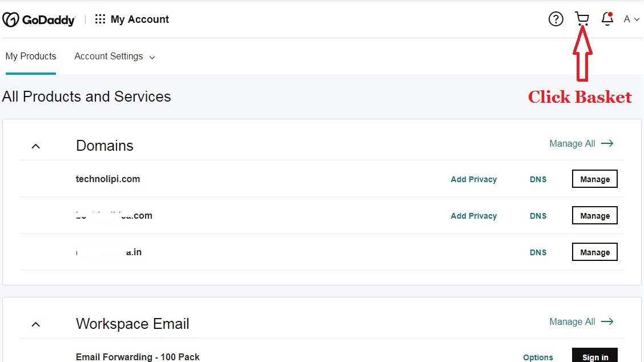Collapse the Domains section

pyautogui.click(x=35, y=146)
